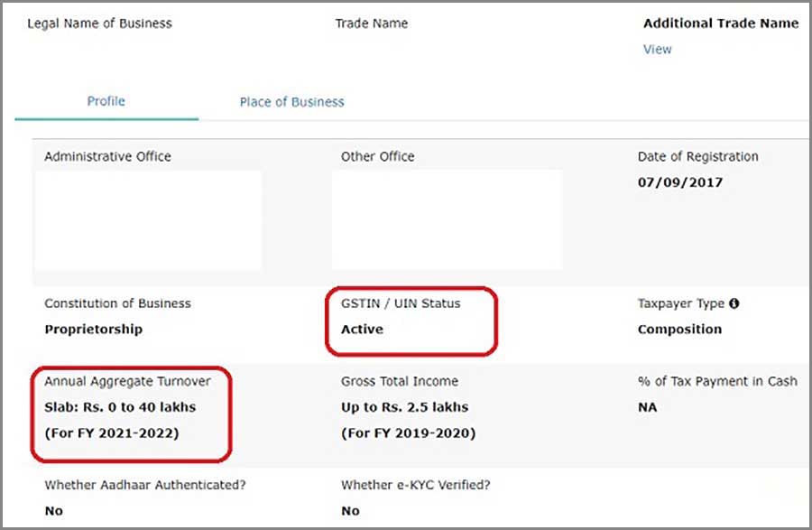Click the Composition taxpayer type value
The height and width of the screenshot is (530, 812).
(x=679, y=330)
